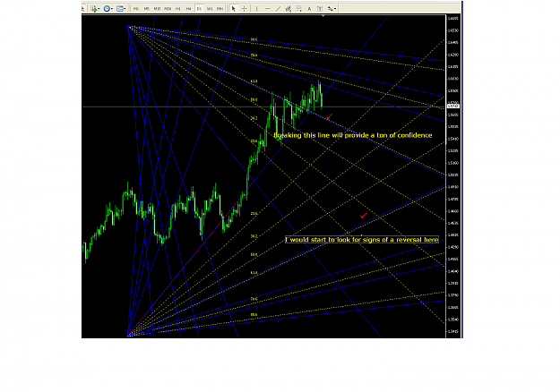Image resolution: width=560 pixels, height=392 pixels.
Task: Switch chart to H4 timeframe
Action: [188, 9]
